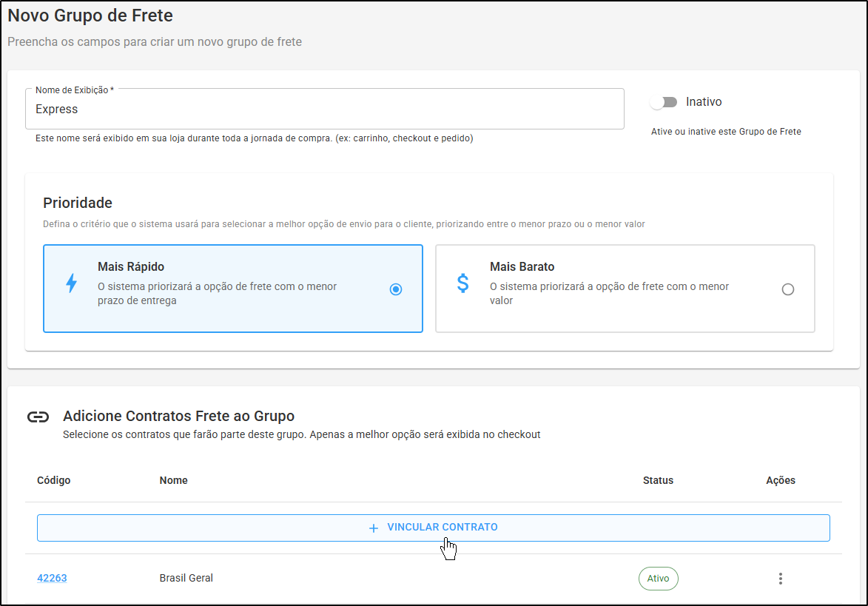Click the plus icon in Vincular Contrato
Screen dimensions: 868x606
[x=374, y=528]
